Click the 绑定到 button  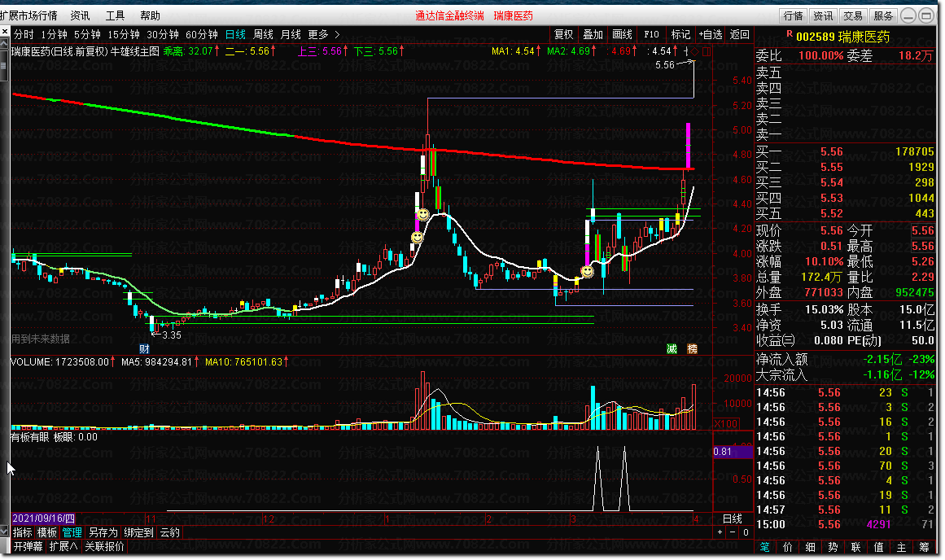[138, 532]
